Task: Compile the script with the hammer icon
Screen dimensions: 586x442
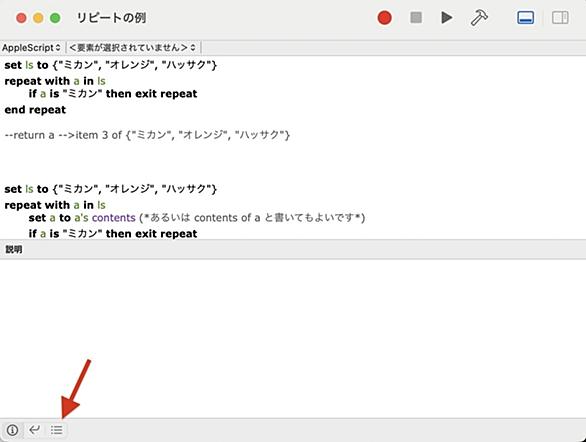Action: 479,17
